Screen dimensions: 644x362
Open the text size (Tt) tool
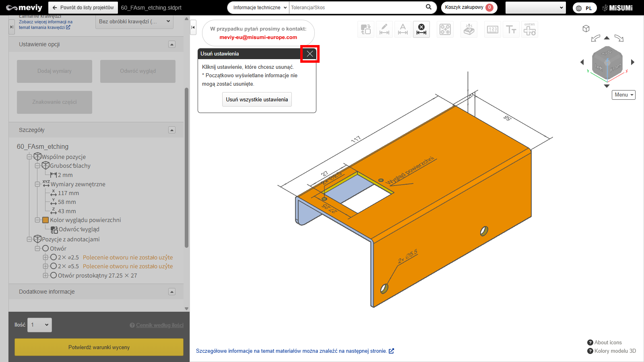(511, 29)
